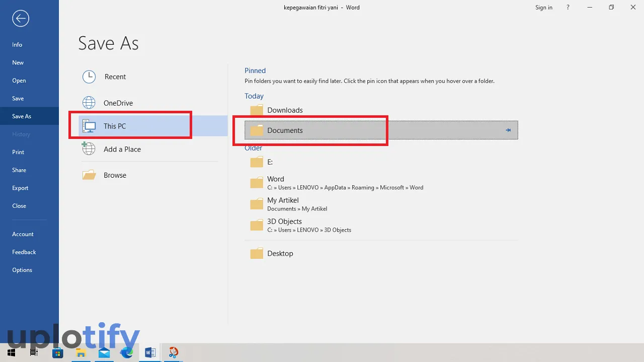Click the This PC monitor icon
Viewport: 644px width, 362px height.
pos(89,126)
